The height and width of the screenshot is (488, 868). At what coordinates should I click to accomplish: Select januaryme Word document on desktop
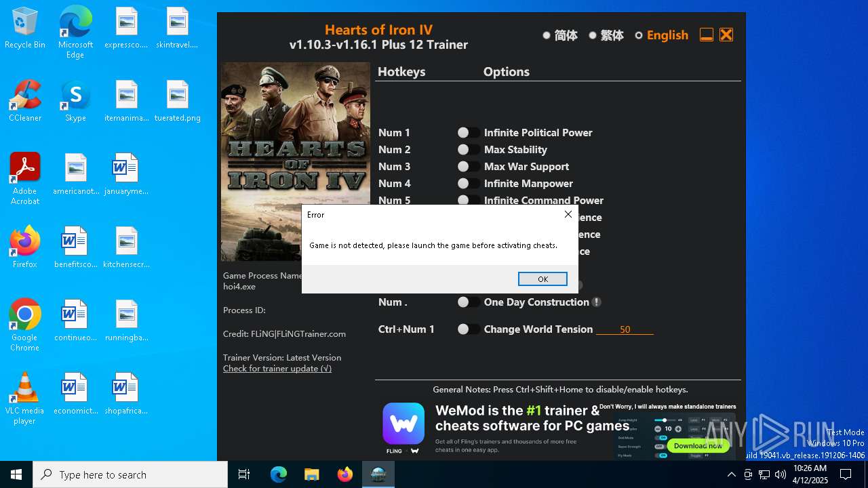pos(126,174)
